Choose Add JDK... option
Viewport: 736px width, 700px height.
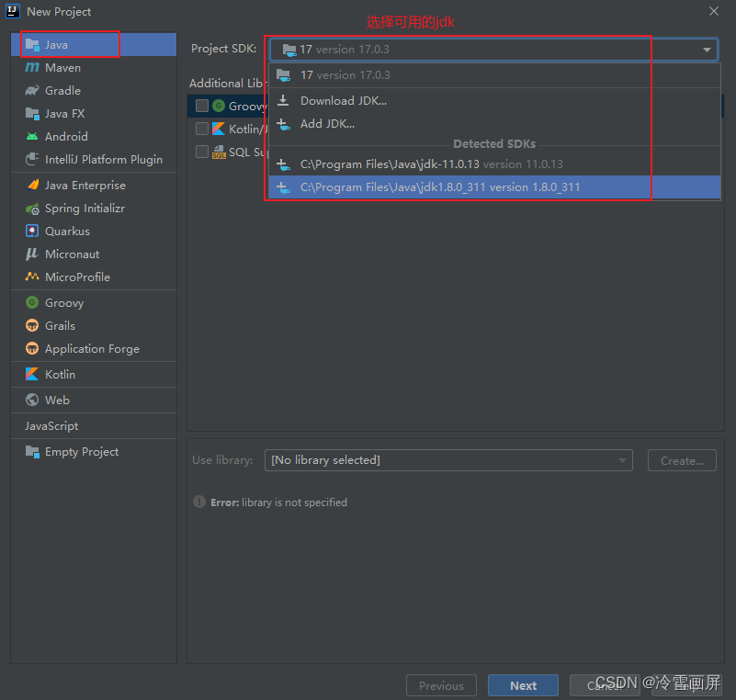[x=494, y=124]
